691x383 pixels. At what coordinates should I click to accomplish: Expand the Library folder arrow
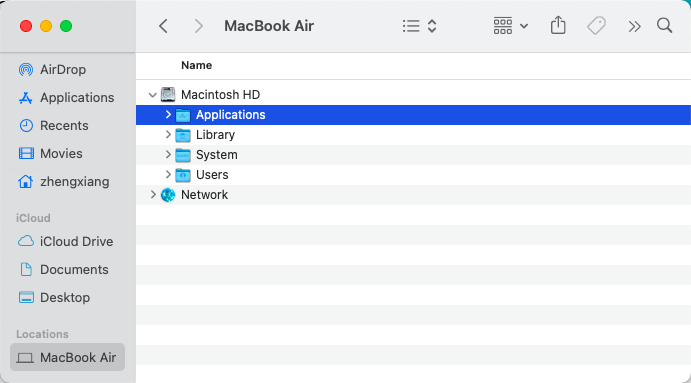click(x=168, y=134)
